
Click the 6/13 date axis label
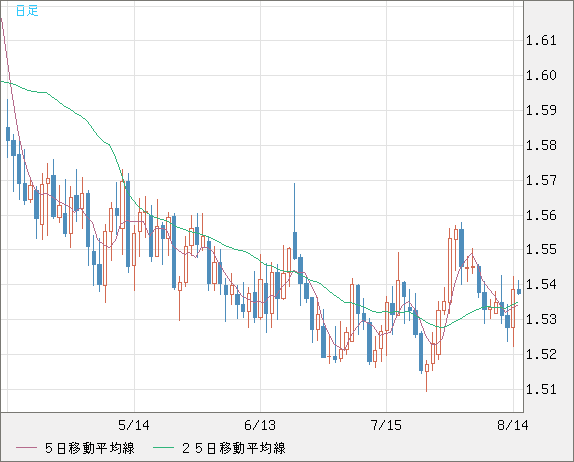pyautogui.click(x=260, y=425)
